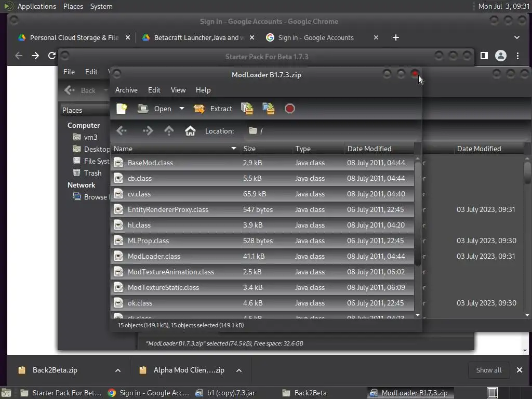
Task: Click the Extract toolbar button
Action: (212, 109)
